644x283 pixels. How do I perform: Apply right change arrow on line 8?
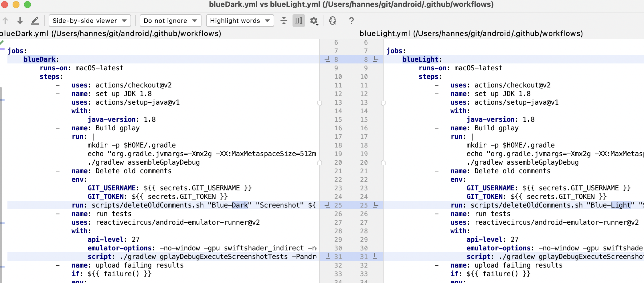click(x=376, y=59)
